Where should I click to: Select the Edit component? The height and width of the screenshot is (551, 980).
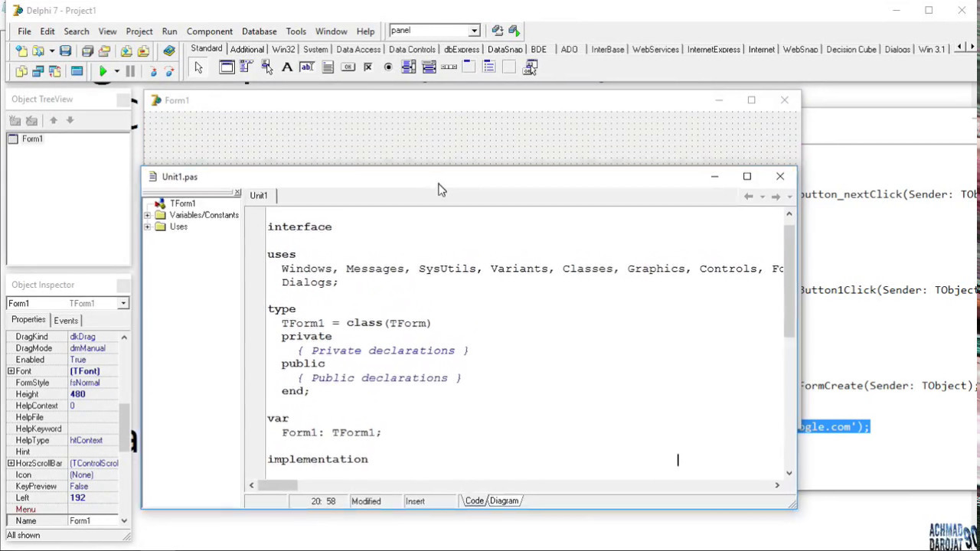[307, 67]
